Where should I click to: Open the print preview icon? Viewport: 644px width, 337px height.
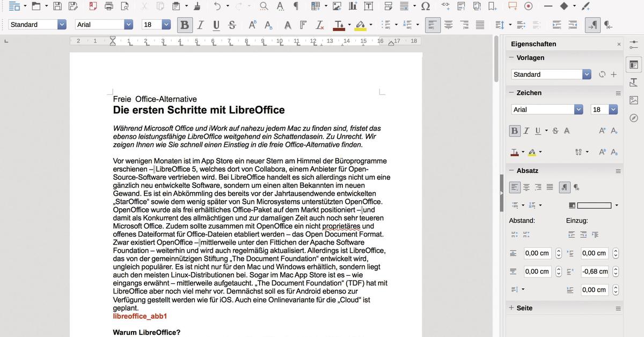tap(125, 6)
